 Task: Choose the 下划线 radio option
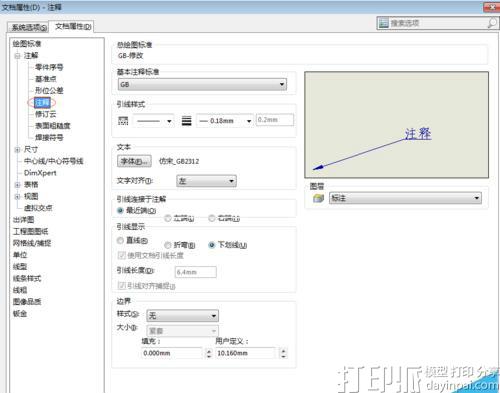[211, 245]
